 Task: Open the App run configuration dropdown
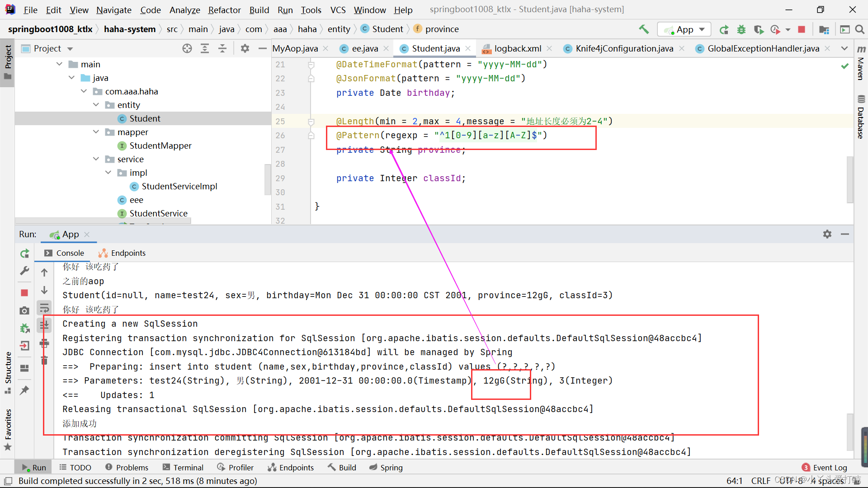click(684, 29)
